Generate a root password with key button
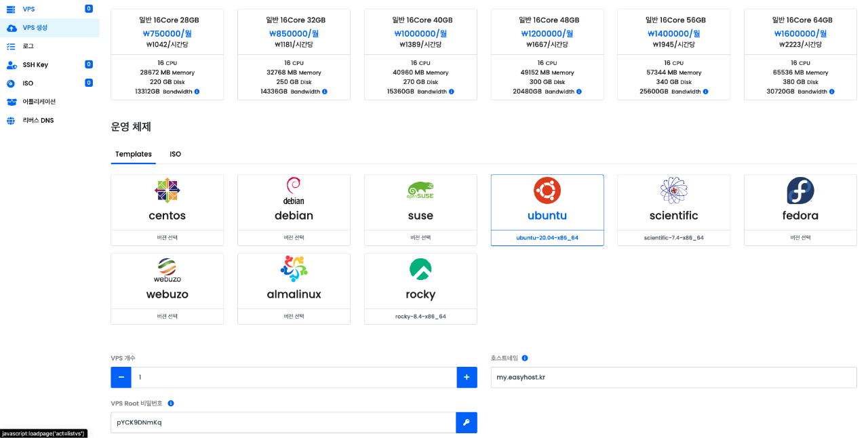 (467, 422)
